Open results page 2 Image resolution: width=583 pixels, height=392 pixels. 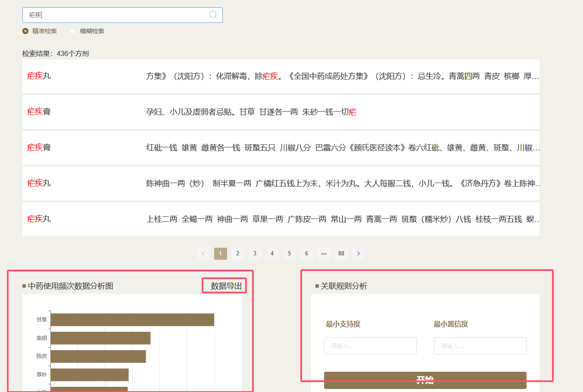tap(237, 253)
